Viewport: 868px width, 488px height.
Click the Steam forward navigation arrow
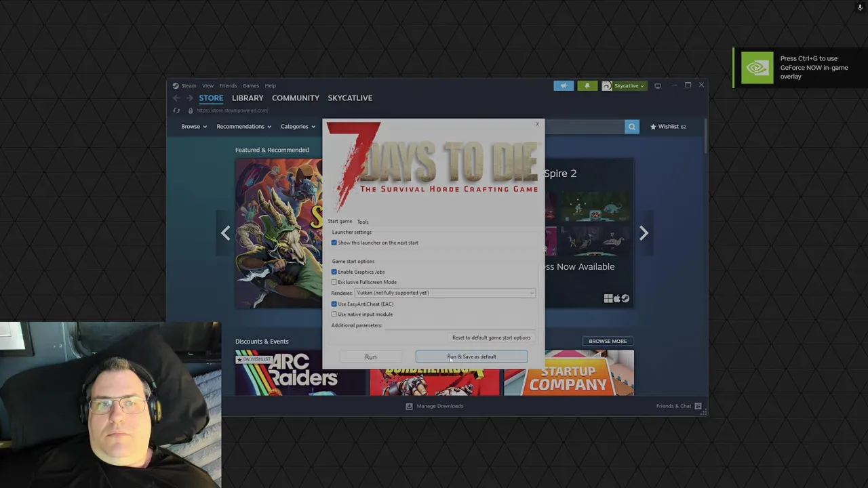[x=189, y=98]
